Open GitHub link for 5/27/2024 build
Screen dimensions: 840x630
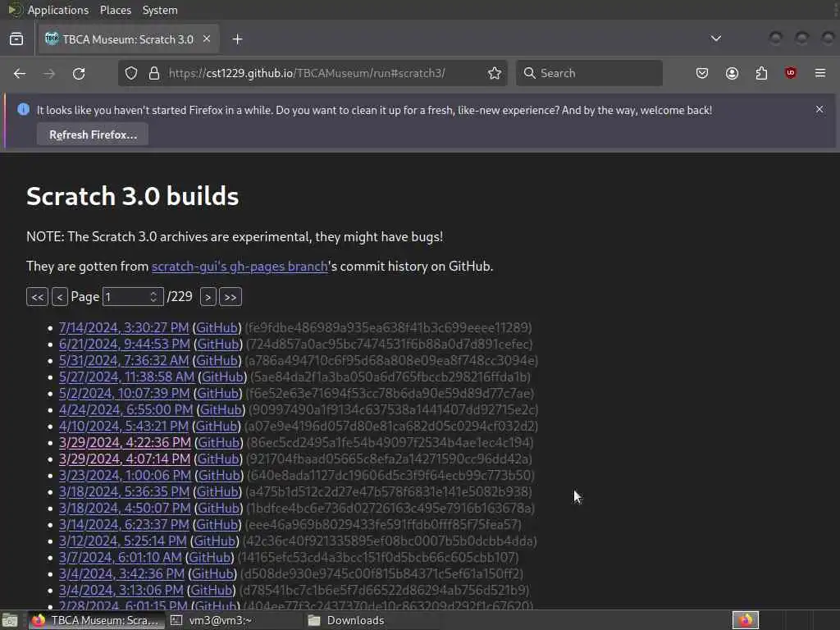pyautogui.click(x=222, y=377)
